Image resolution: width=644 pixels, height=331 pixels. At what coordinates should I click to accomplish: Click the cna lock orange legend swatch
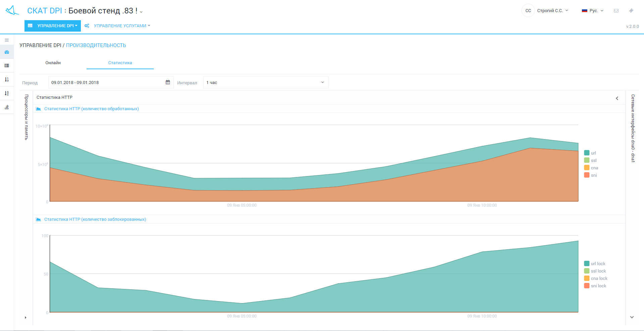[587, 278]
